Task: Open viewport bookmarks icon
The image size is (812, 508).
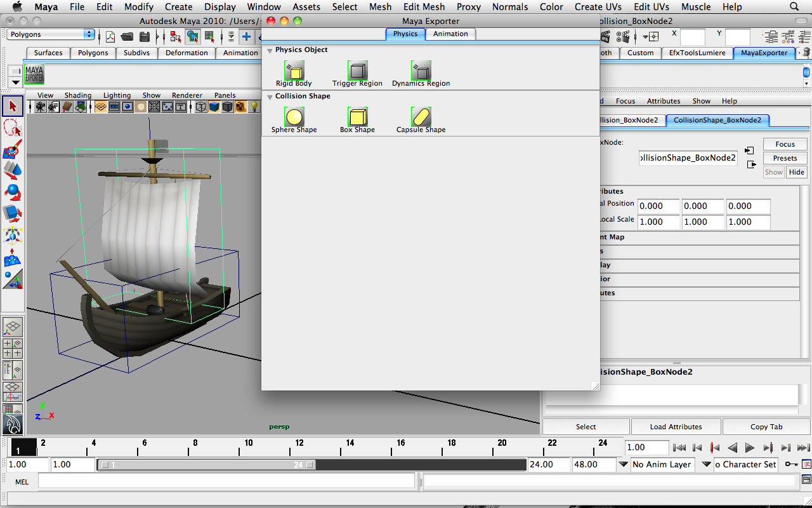Action: (x=67, y=107)
